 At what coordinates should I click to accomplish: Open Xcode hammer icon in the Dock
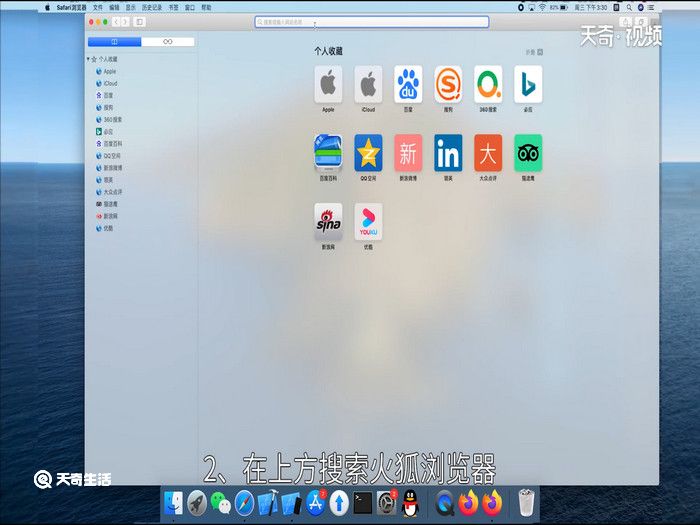click(x=268, y=503)
